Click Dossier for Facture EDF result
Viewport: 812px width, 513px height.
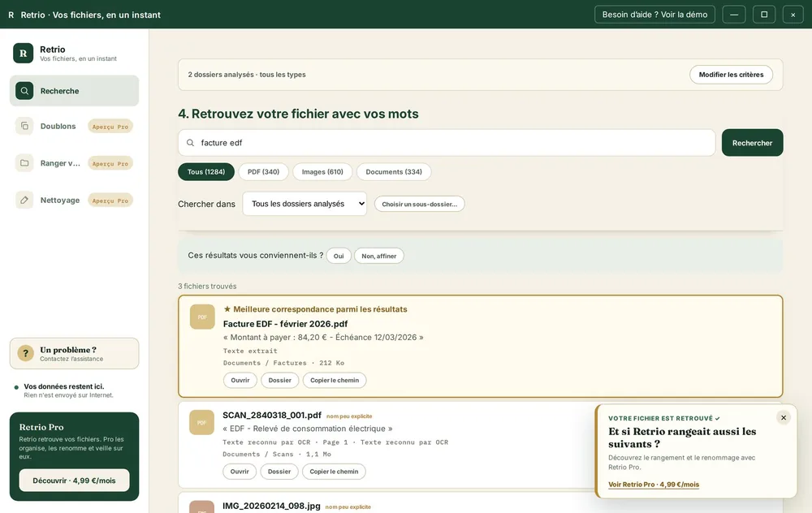pyautogui.click(x=279, y=380)
